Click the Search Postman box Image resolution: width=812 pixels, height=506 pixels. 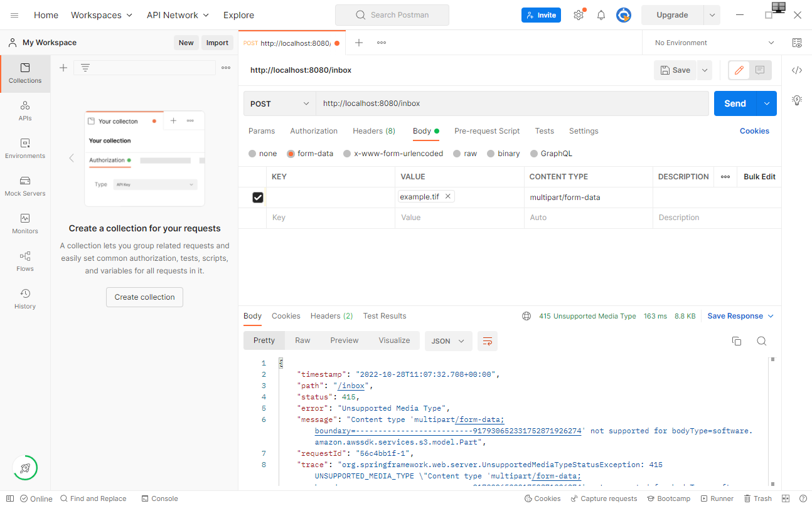tap(392, 15)
